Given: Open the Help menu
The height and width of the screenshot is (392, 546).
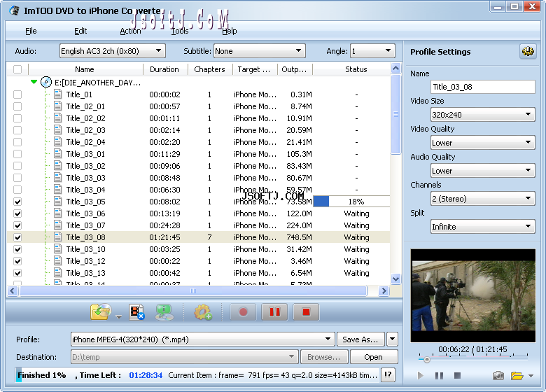Looking at the screenshot, I should coord(230,31).
